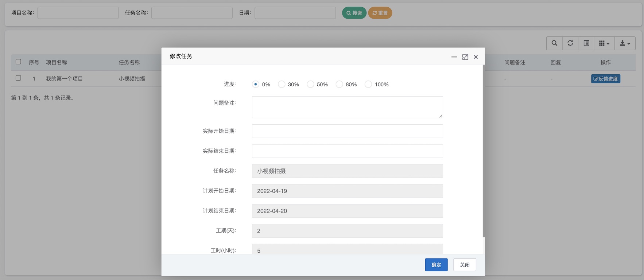644x280 pixels.
Task: Click the 我的第一个项目 table cell
Action: pos(64,79)
